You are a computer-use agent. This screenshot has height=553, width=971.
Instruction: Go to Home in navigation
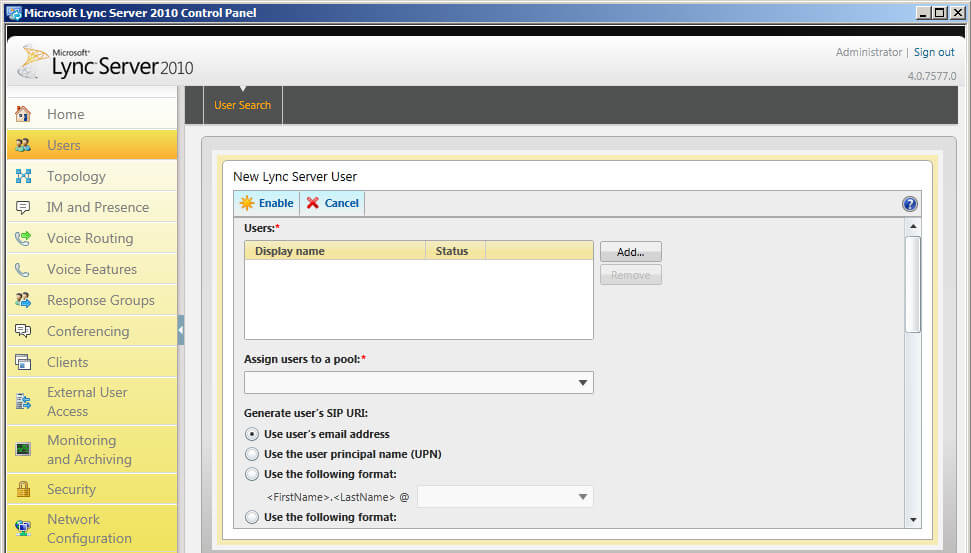(92, 114)
